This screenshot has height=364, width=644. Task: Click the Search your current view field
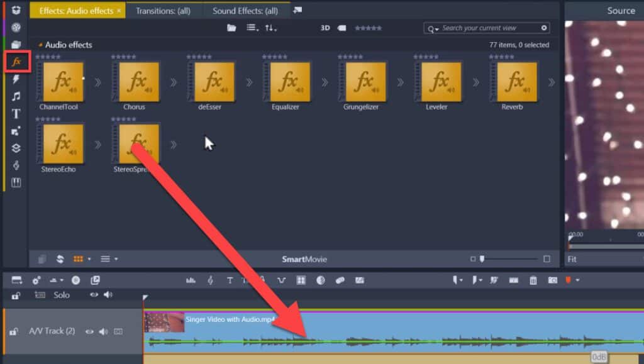[x=484, y=28]
